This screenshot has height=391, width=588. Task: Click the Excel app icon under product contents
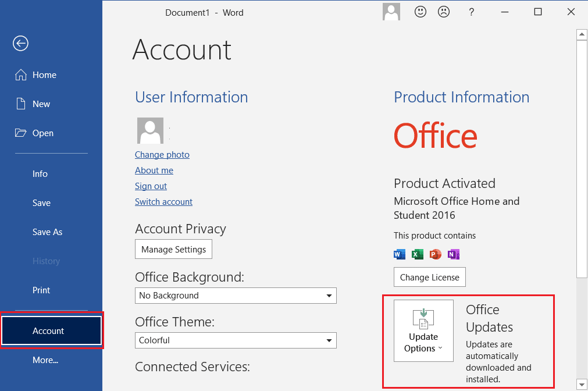[x=417, y=254]
